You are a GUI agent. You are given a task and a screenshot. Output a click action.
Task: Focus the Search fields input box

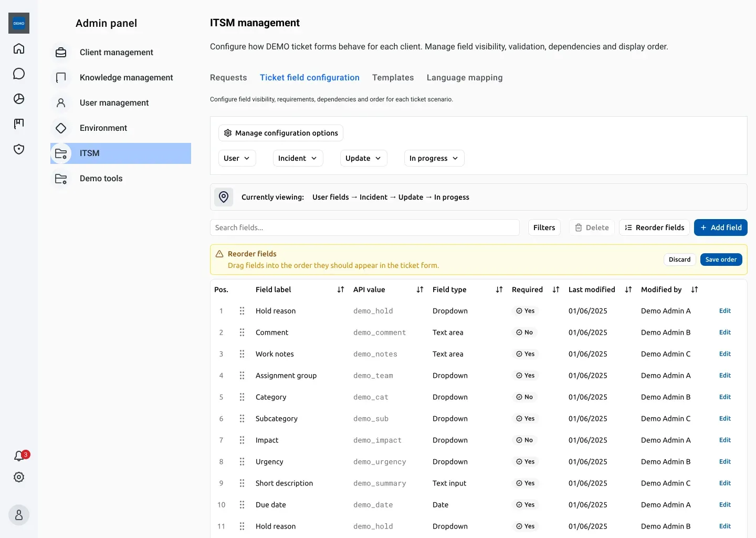coord(365,227)
